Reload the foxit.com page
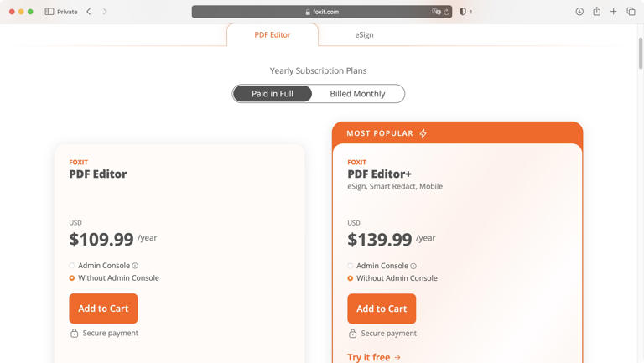The height and width of the screenshot is (363, 644). coord(447,12)
